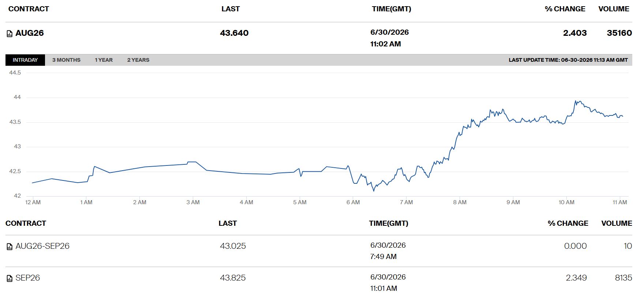Switch to the 3 MONTHS chart tab
644x297 pixels.
coord(66,60)
